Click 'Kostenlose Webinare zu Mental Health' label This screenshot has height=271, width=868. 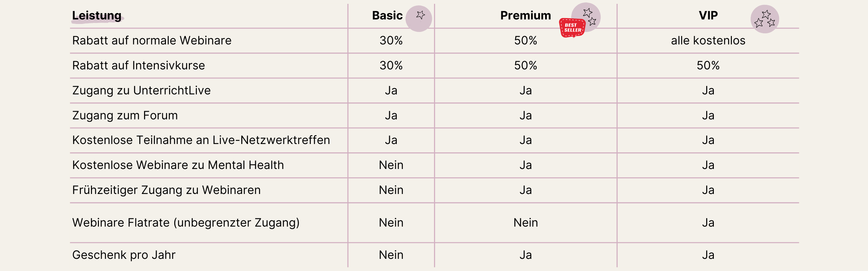[178, 165]
